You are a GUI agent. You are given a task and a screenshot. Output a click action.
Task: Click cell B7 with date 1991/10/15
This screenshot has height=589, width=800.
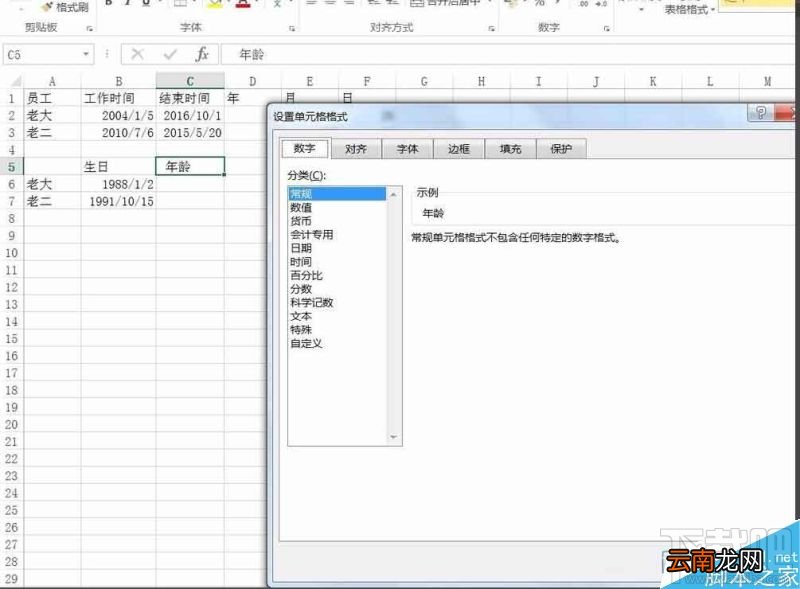118,202
